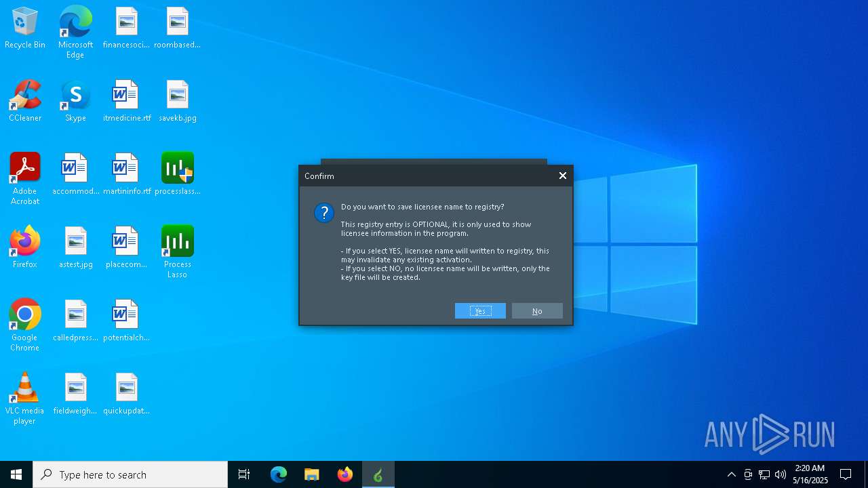868x488 pixels.
Task: Select the roombased... image file
Action: pos(177,28)
